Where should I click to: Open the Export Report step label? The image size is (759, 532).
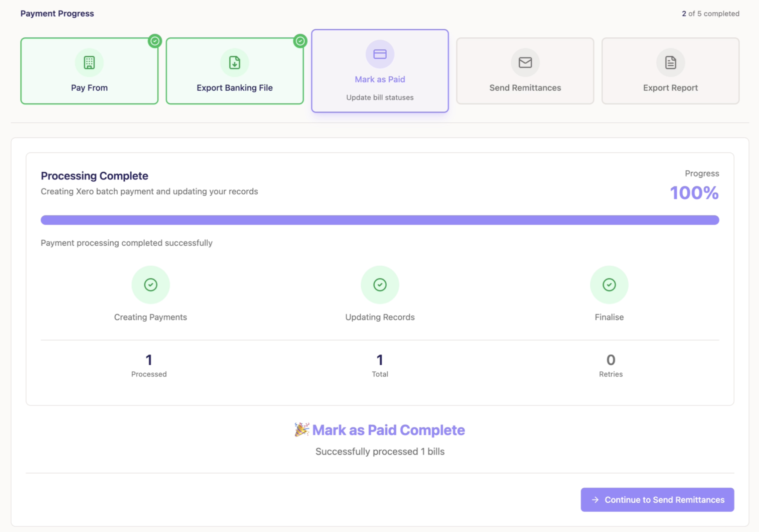tap(670, 88)
